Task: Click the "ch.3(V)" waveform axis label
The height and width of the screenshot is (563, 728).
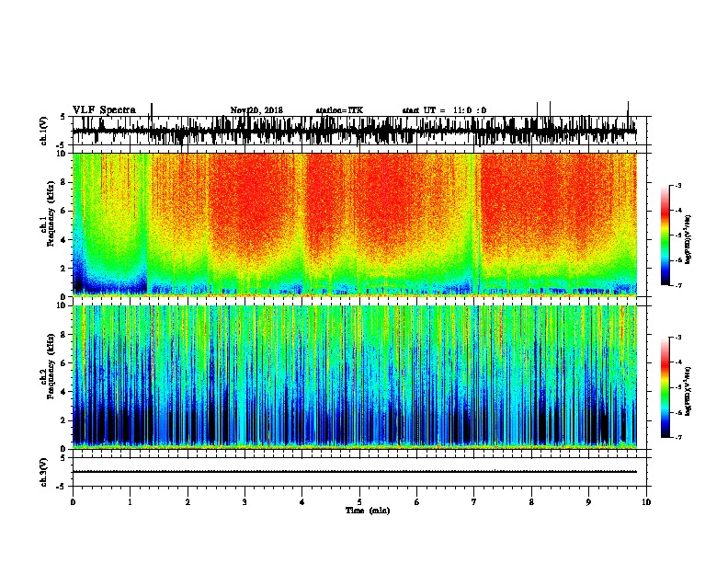Action: [44, 472]
